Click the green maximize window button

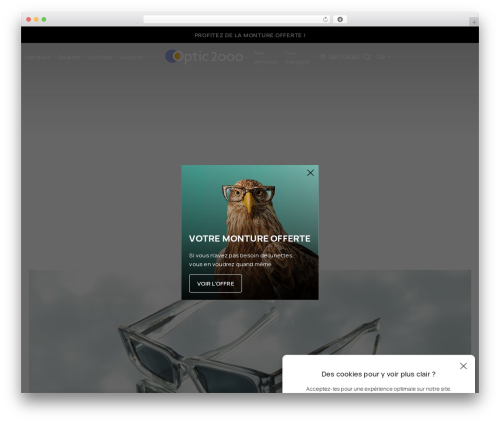pyautogui.click(x=44, y=19)
